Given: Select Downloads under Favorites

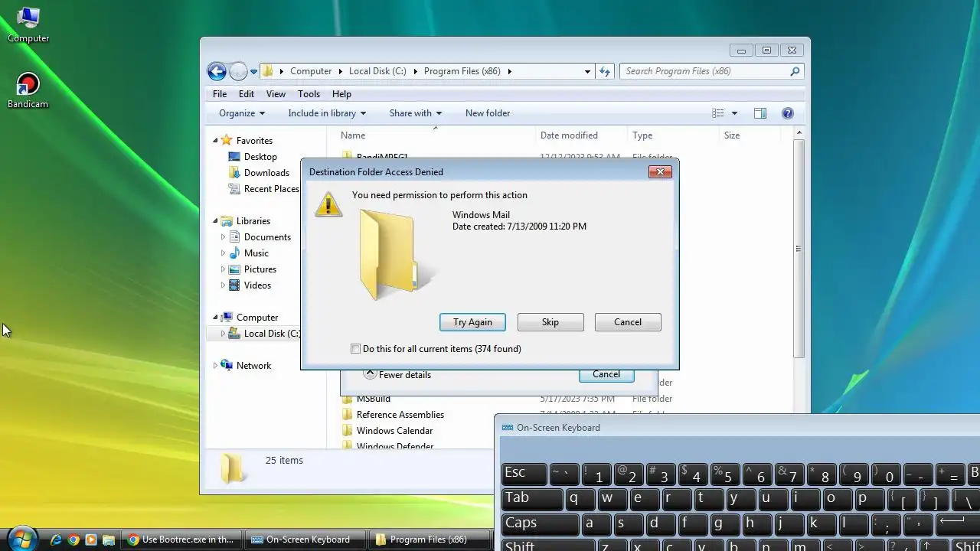Looking at the screenshot, I should pyautogui.click(x=266, y=173).
